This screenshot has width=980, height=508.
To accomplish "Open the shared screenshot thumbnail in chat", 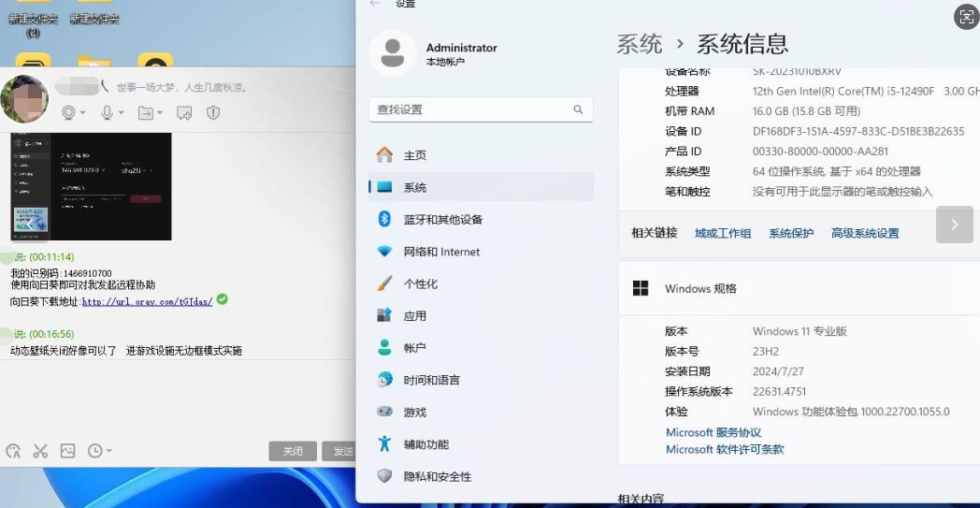I will pos(92,186).
